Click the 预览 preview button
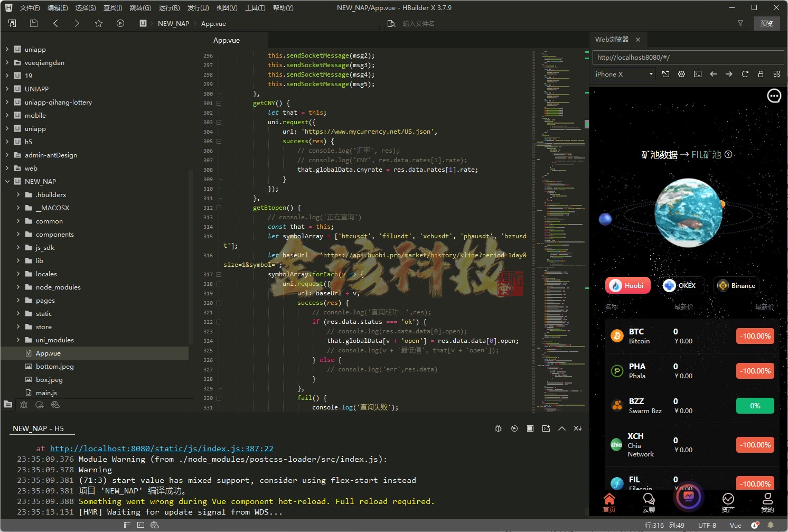 click(766, 23)
